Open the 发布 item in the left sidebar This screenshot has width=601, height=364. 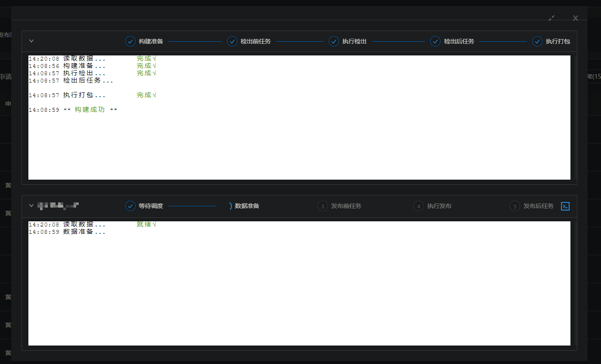[x=6, y=34]
